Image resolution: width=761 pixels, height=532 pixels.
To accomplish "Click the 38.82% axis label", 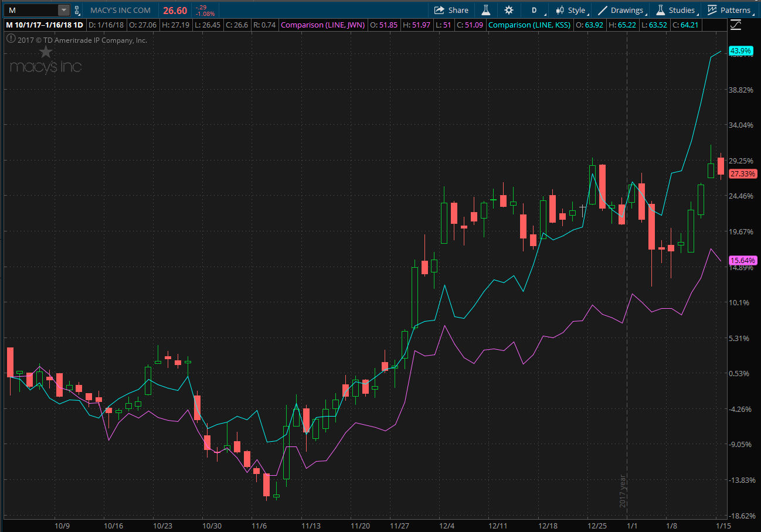I will 742,90.
